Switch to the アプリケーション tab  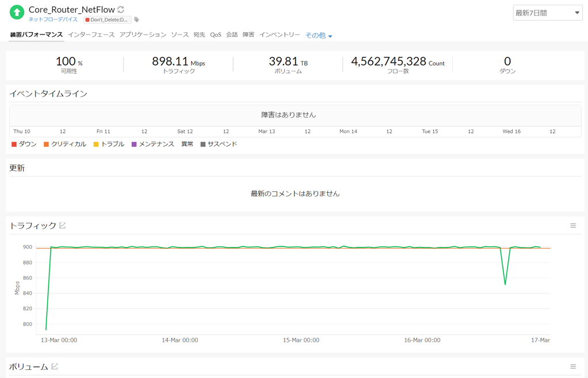[143, 35]
